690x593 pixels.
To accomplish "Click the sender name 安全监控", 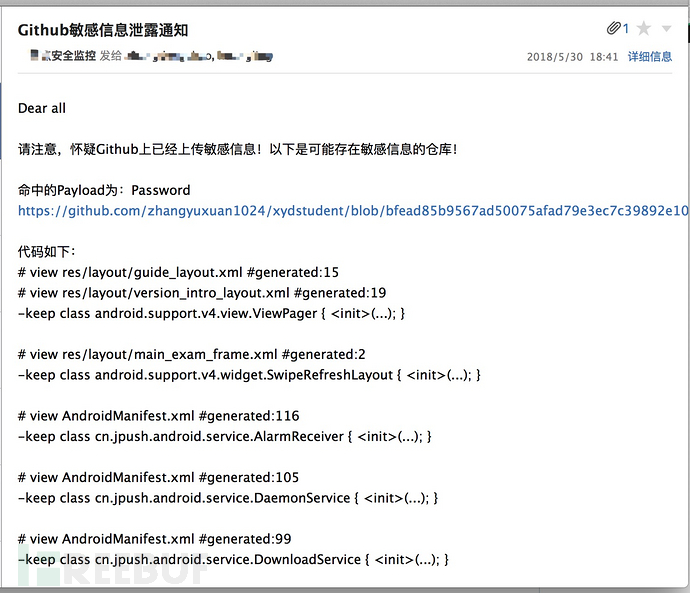I will (73, 56).
